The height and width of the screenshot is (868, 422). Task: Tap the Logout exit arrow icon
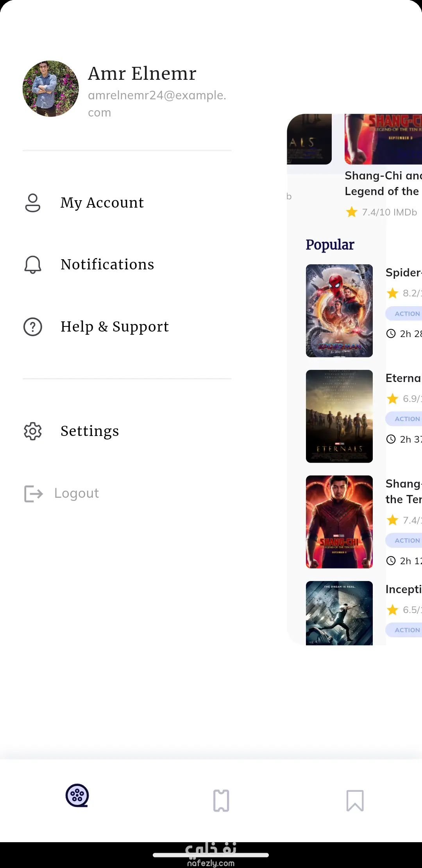[x=34, y=493]
